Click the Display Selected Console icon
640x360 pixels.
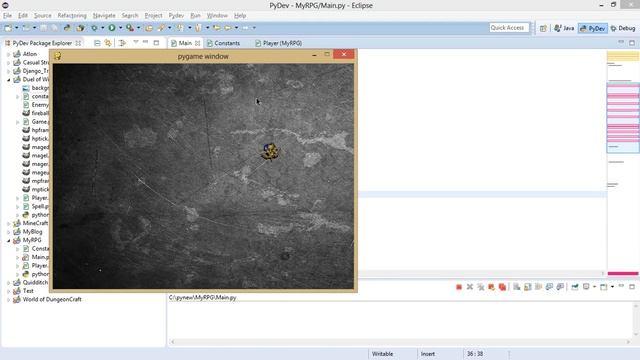[586, 287]
